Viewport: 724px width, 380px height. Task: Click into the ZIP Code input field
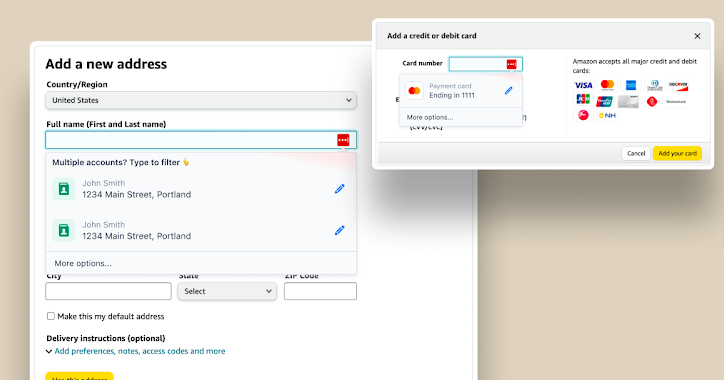(320, 291)
